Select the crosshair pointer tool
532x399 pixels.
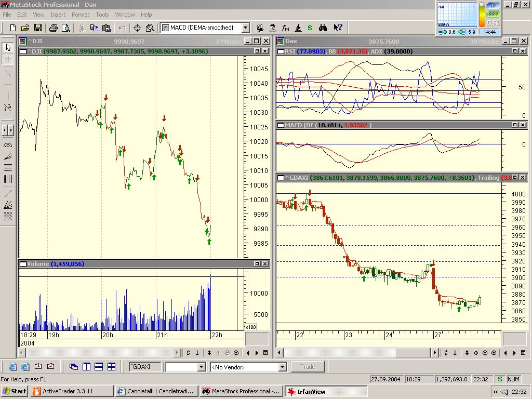tap(8, 59)
